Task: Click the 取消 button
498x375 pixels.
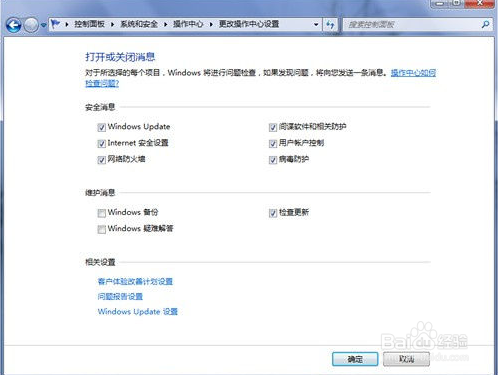Action: tap(406, 359)
